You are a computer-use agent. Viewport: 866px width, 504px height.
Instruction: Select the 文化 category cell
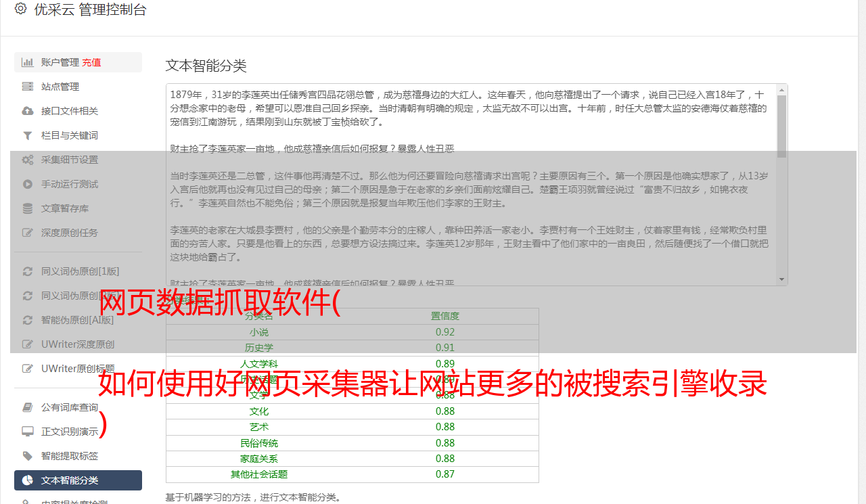click(x=259, y=411)
